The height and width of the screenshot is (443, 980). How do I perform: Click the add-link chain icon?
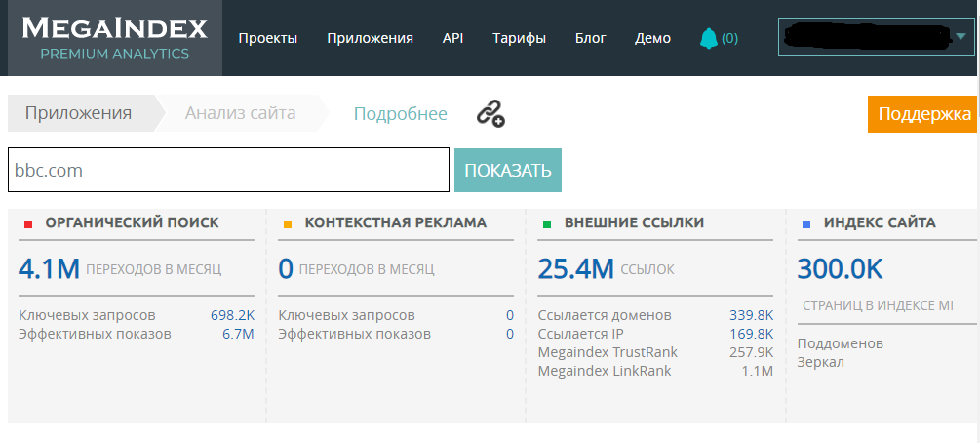tap(490, 114)
